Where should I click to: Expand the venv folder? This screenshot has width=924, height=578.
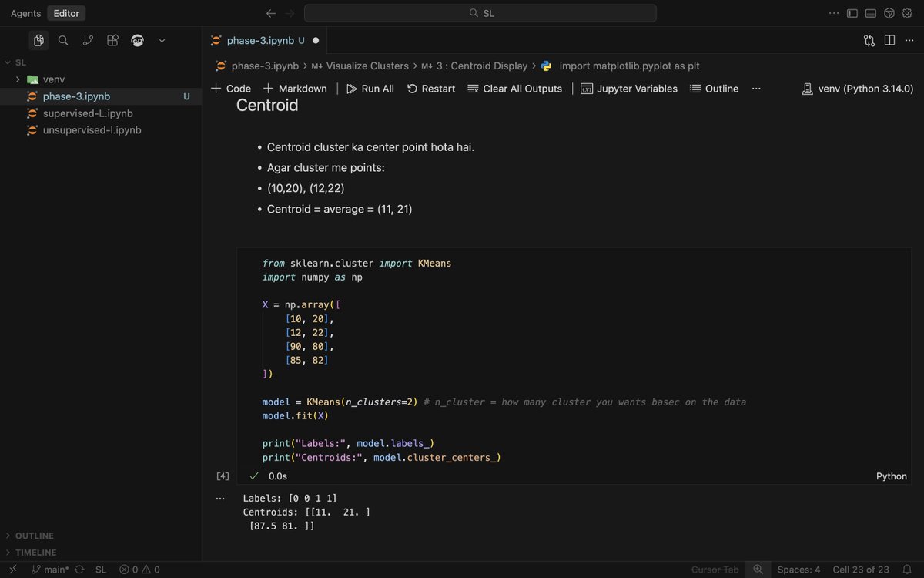click(100, 79)
